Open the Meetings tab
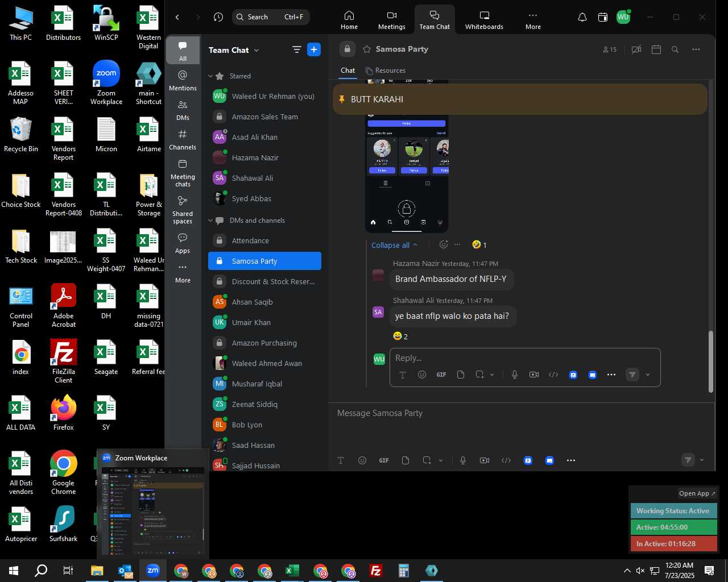Screen dimensions: 728x582 pos(391,20)
